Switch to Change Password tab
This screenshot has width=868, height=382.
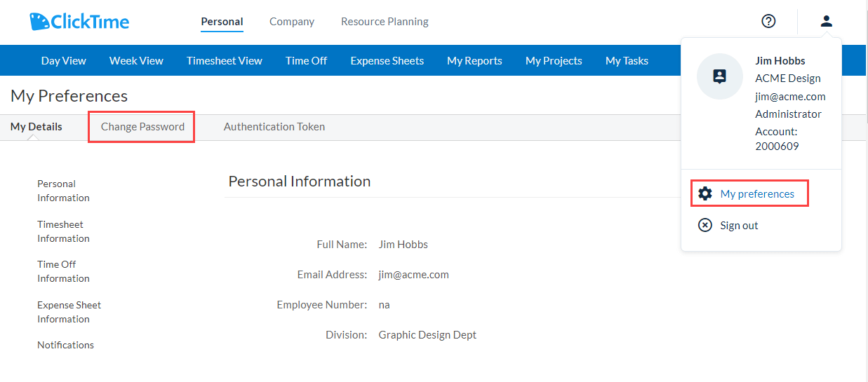pyautogui.click(x=142, y=127)
